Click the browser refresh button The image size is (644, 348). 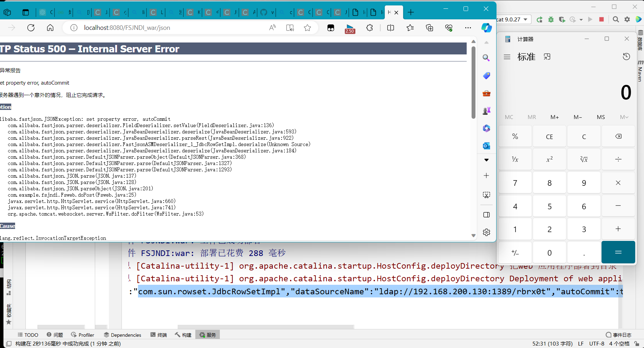(x=31, y=28)
